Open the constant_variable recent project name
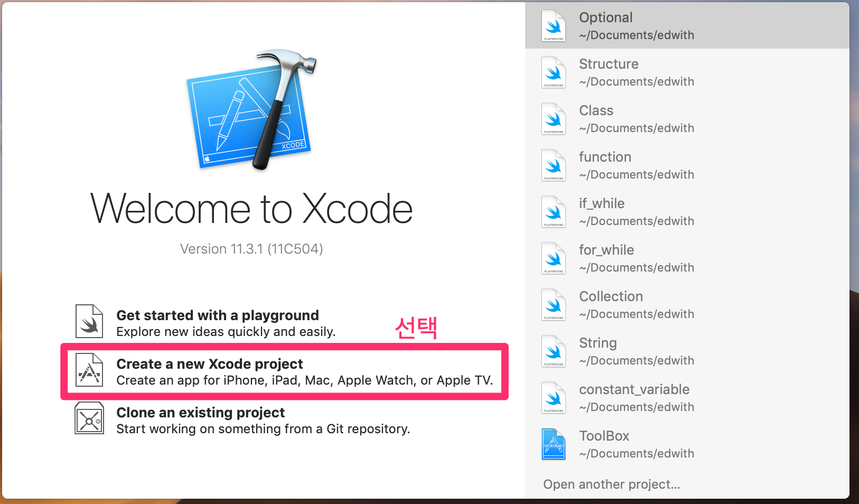Viewport: 859px width, 504px height. tap(634, 389)
